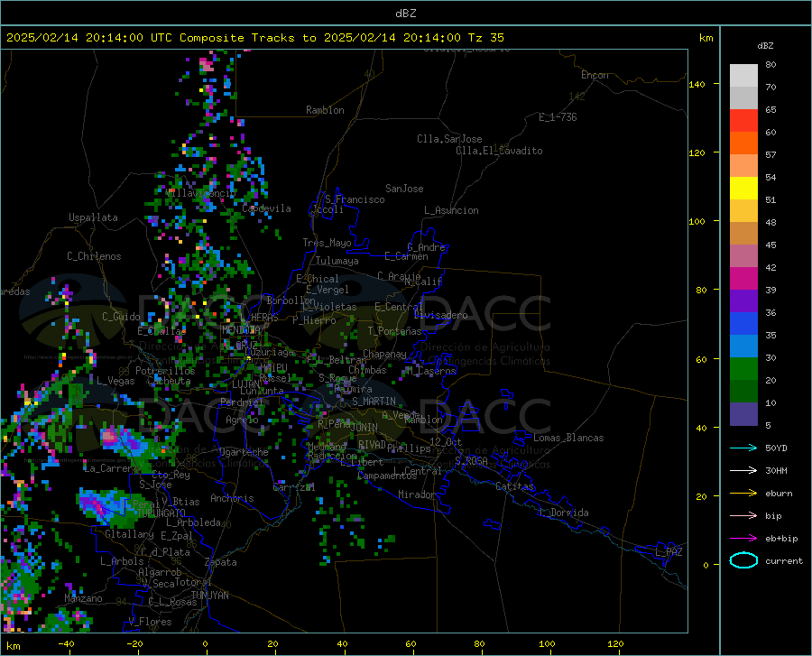Click the La_Carrera map label
The width and height of the screenshot is (812, 656).
point(110,468)
